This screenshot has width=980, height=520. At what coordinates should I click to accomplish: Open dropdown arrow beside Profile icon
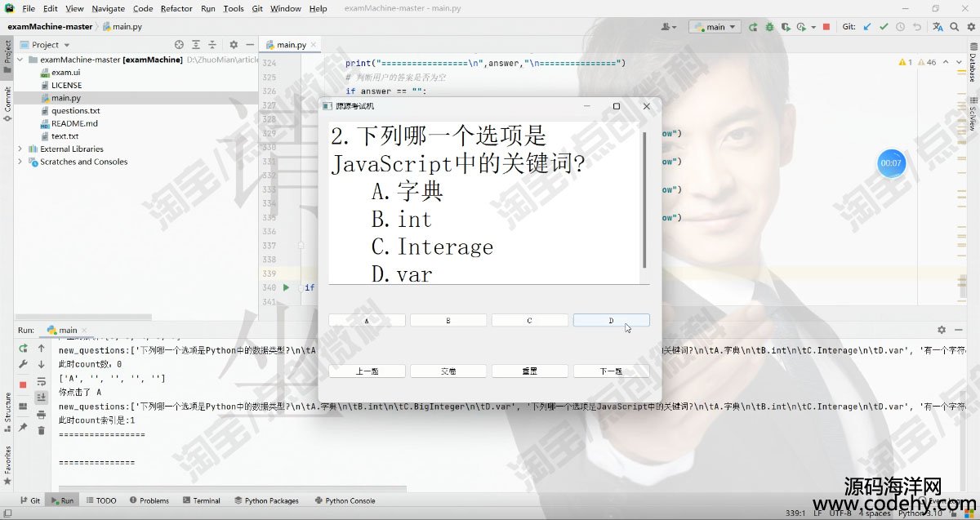click(813, 27)
